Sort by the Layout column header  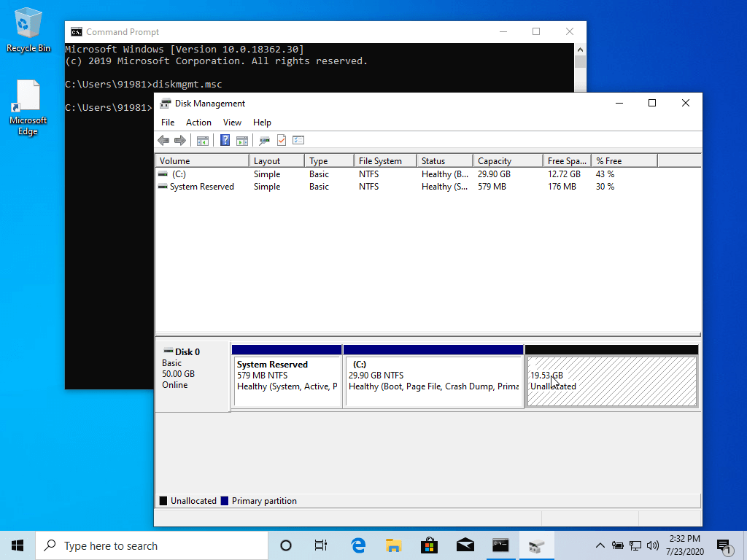[x=276, y=161]
